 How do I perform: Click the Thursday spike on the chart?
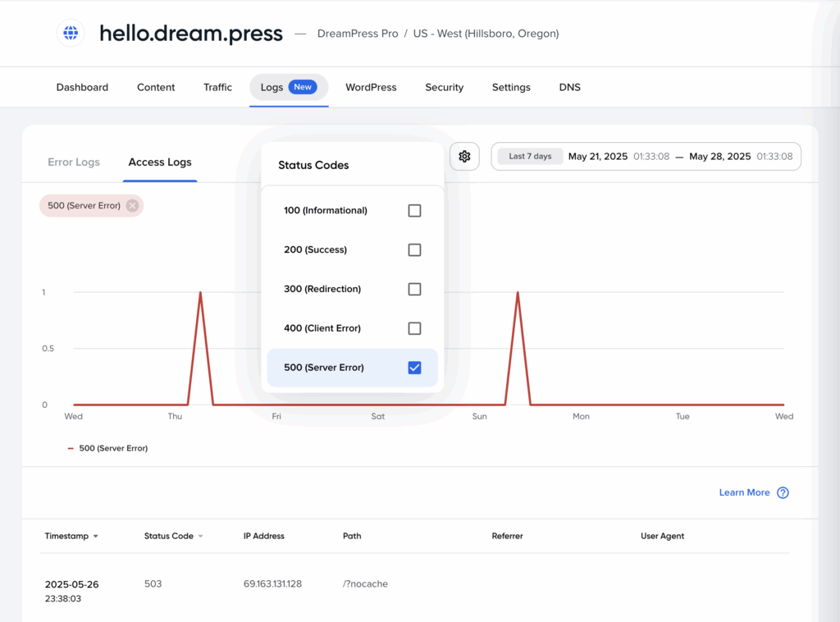200,293
